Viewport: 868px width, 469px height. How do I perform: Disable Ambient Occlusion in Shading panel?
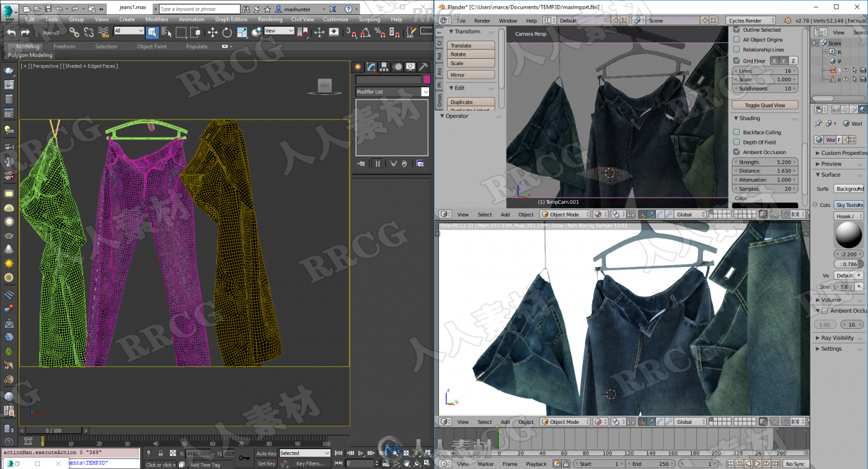pos(737,152)
